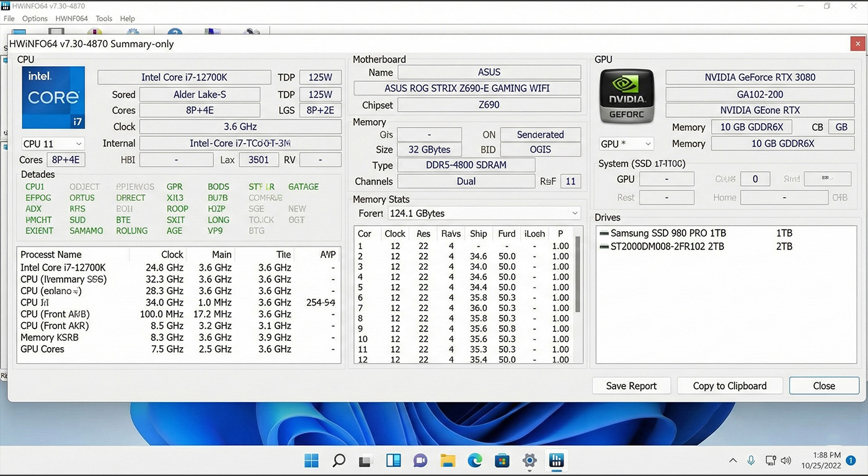Click the "NVIDIA GeForce RTX 3080" field
The height and width of the screenshot is (476, 868).
tap(759, 77)
